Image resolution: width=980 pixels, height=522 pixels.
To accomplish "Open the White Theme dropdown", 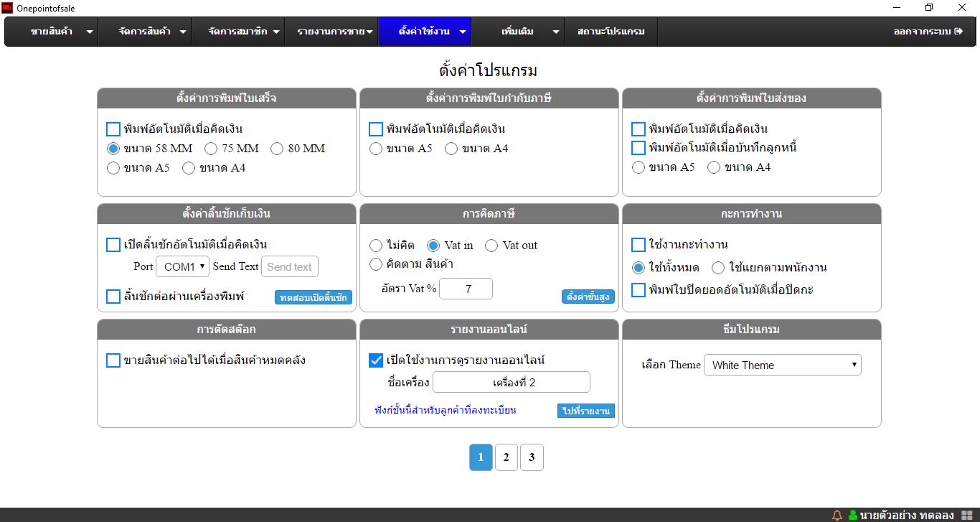I will (783, 365).
